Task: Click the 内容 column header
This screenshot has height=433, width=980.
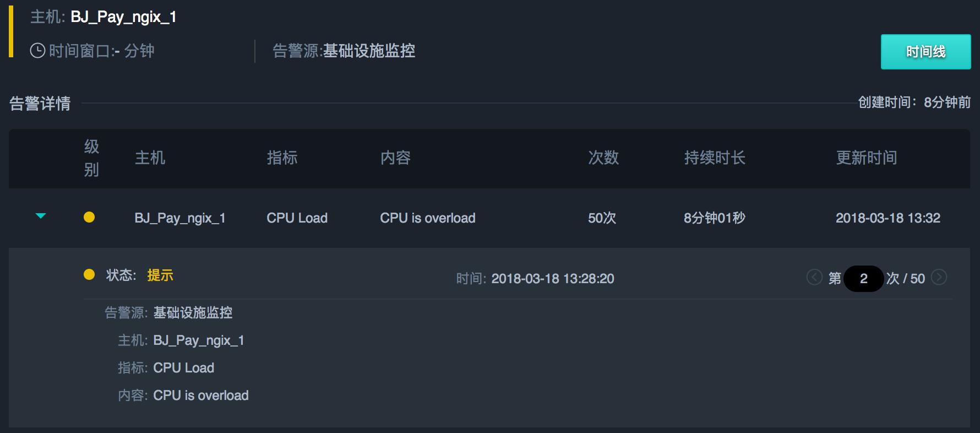Action: point(395,158)
